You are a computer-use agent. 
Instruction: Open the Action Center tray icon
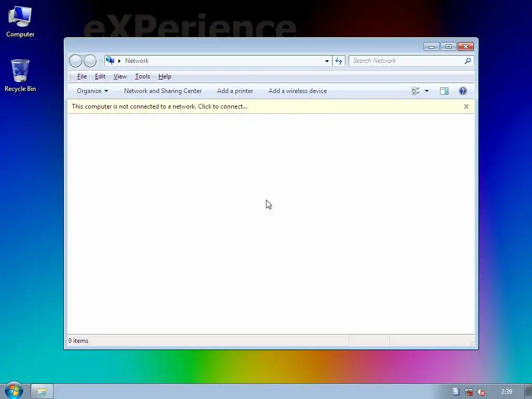(x=456, y=392)
